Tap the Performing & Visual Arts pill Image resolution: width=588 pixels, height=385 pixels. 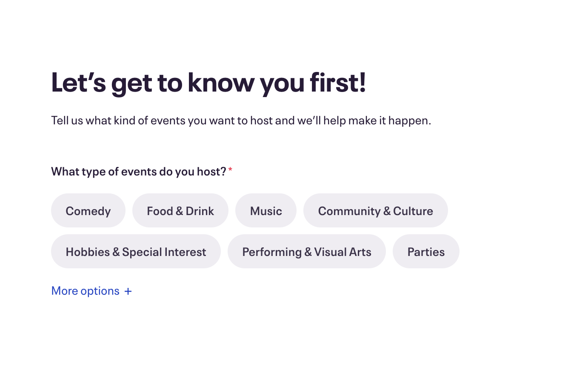(x=306, y=252)
